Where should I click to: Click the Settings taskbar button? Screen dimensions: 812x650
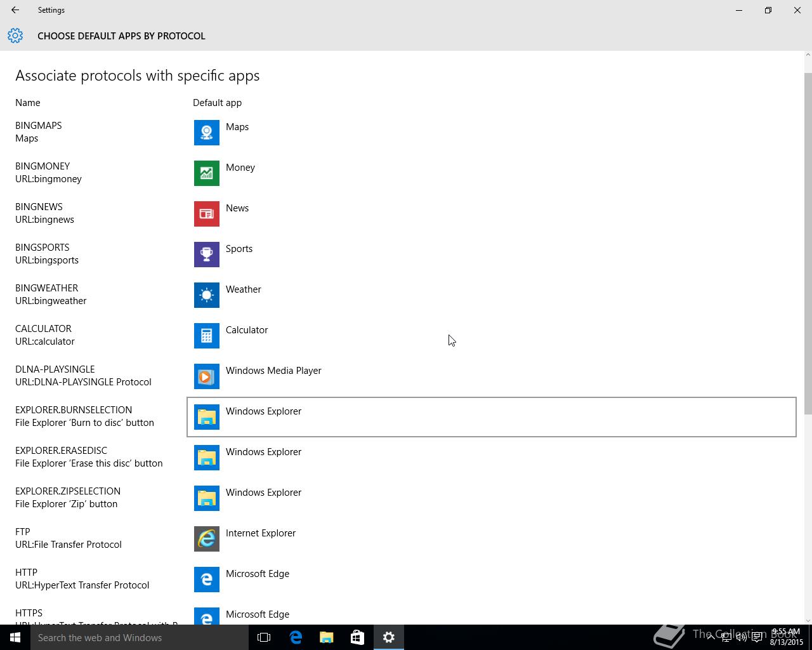coord(389,637)
